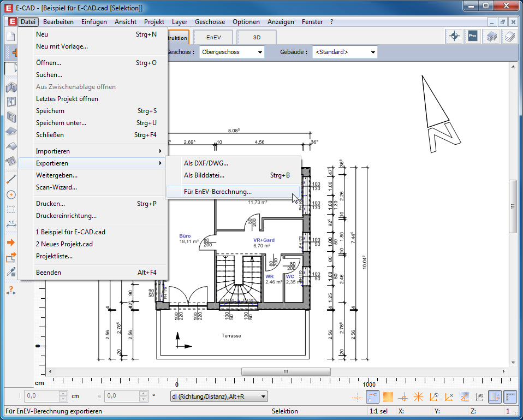Toggle the ruler display button
This screenshot has height=420, width=523.
click(x=510, y=397)
